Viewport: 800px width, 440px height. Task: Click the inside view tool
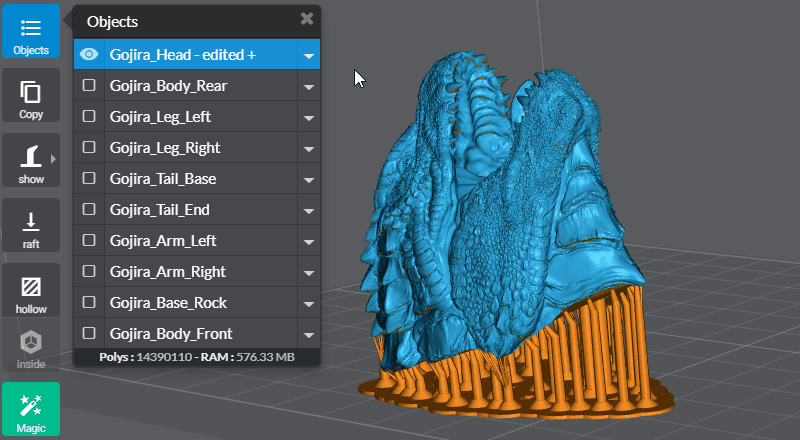(x=31, y=346)
